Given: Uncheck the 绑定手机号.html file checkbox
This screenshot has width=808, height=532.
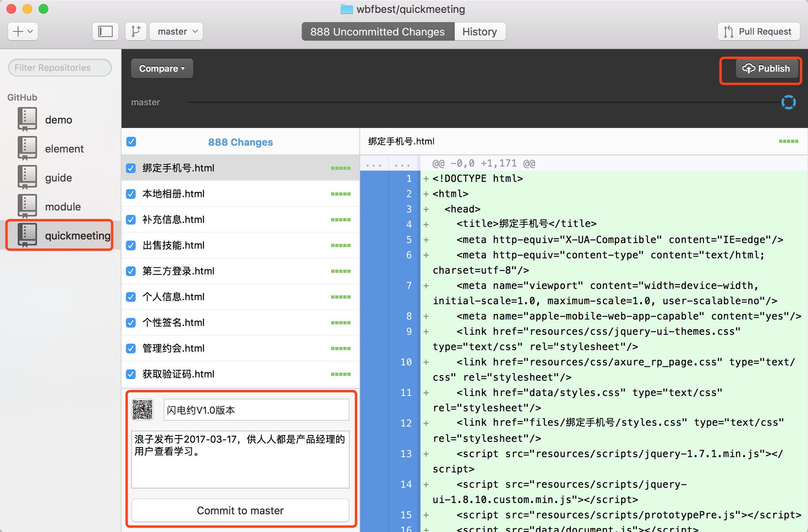Looking at the screenshot, I should pos(131,168).
